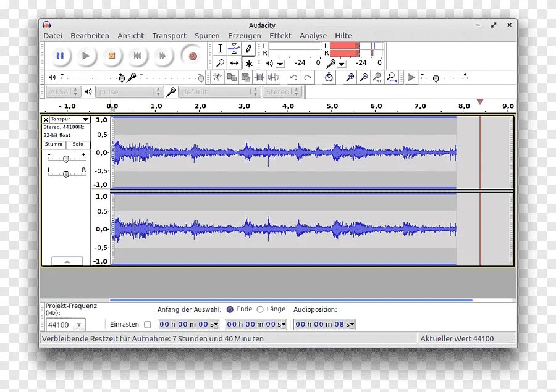Skip to the start of the track
556x392 pixels.
tap(137, 56)
